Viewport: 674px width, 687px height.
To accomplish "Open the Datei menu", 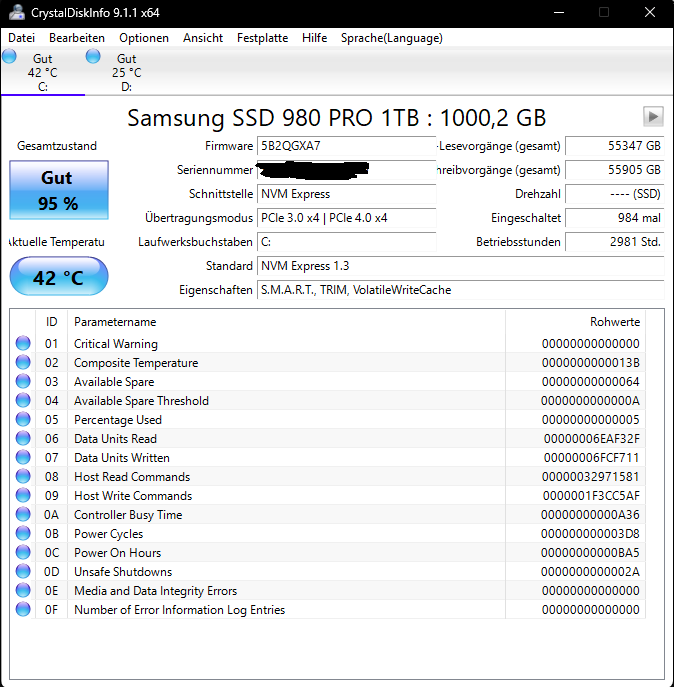I will click(x=21, y=38).
